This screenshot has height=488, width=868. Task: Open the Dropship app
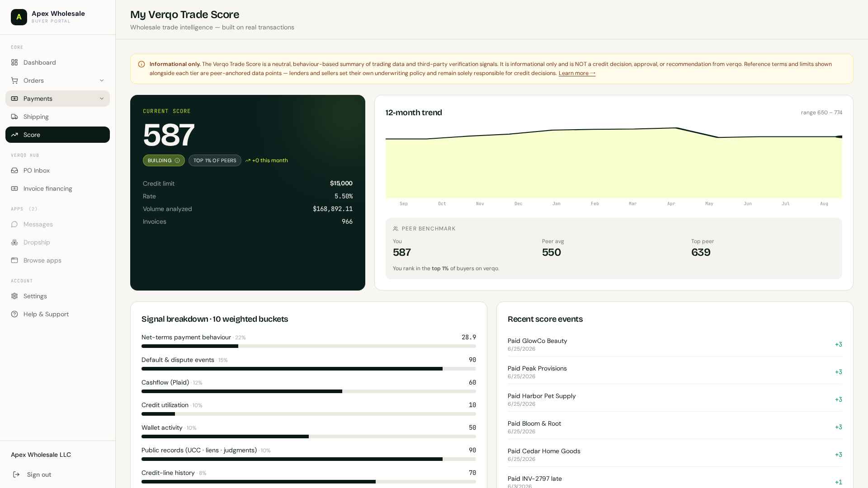point(57,242)
